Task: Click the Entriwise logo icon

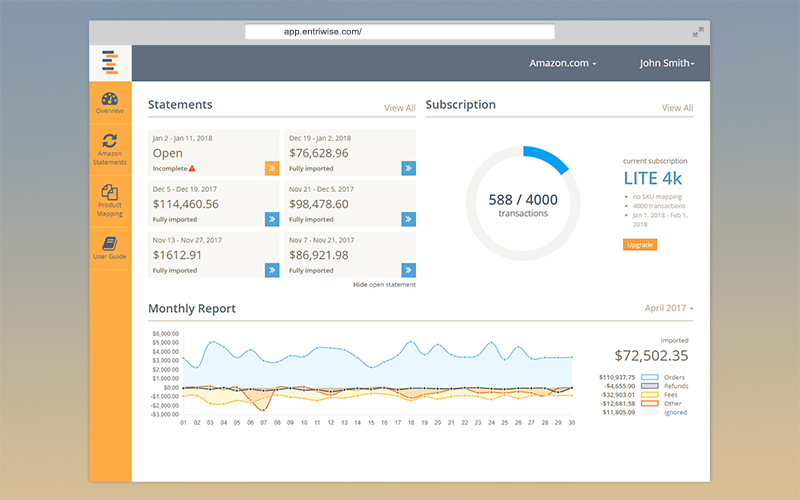Action: coord(110,62)
